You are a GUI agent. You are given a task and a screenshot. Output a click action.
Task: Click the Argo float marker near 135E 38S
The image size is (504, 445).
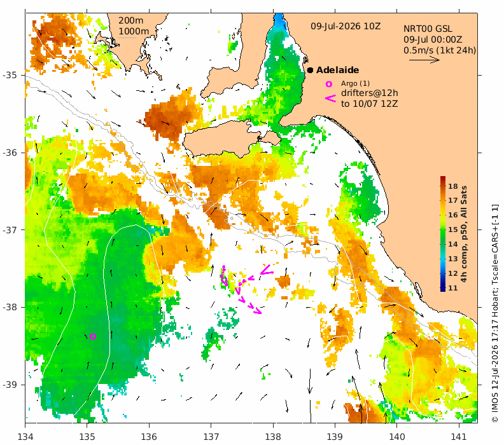[92, 336]
